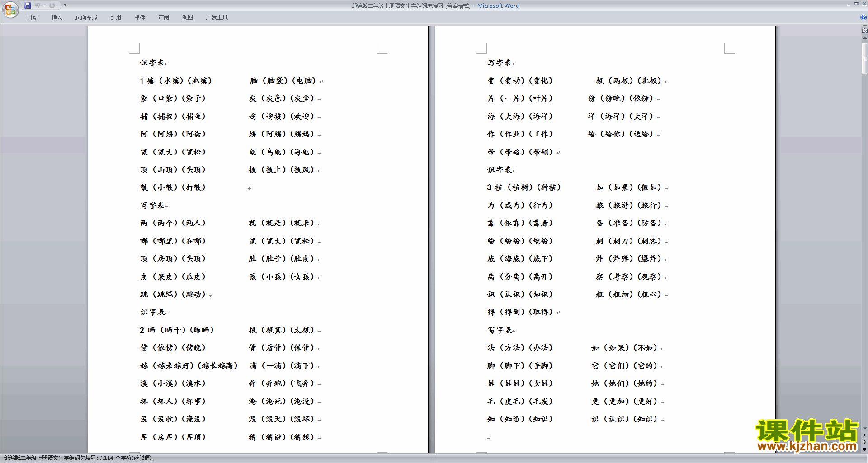This screenshot has height=463, width=868.
Task: Click the entry 更（更加）（更好）
Action: point(625,402)
